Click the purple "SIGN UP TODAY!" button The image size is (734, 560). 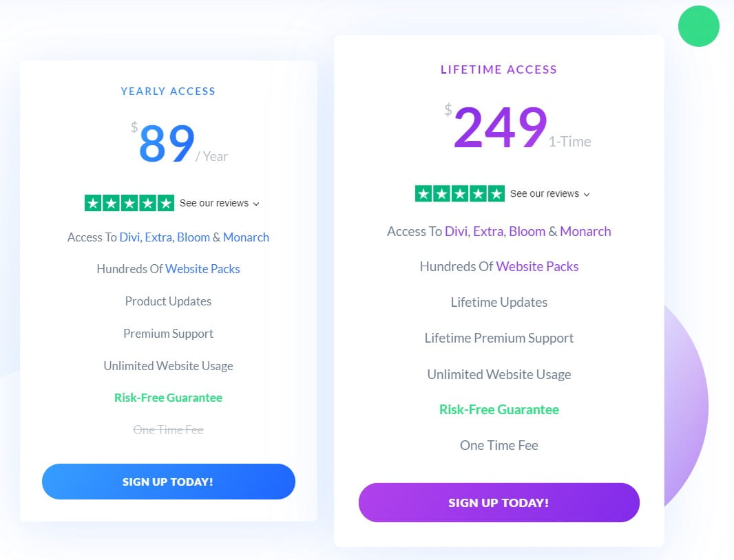pyautogui.click(x=499, y=502)
